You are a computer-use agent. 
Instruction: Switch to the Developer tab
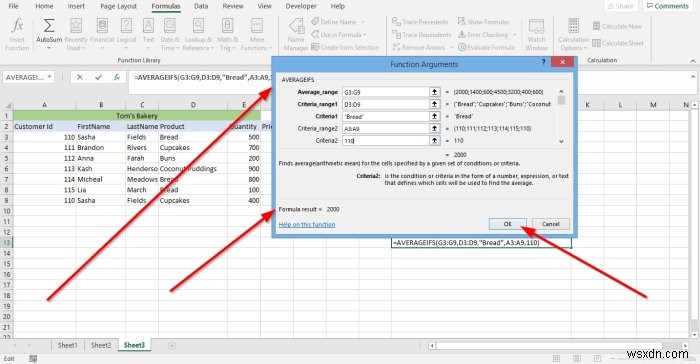click(301, 6)
